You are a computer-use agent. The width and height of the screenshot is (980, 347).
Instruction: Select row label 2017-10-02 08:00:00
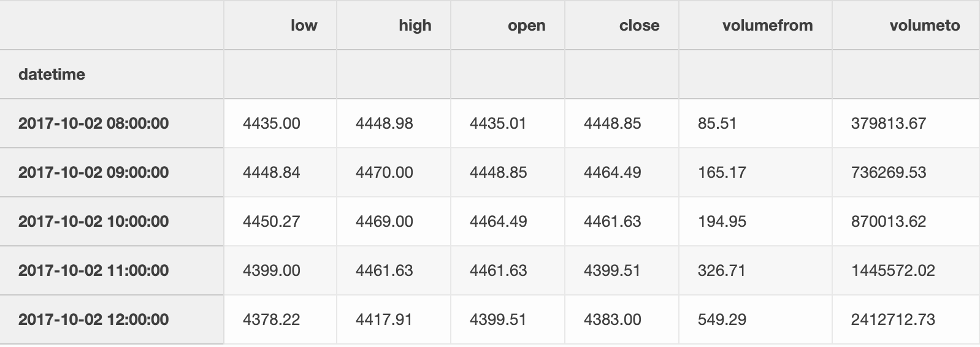click(93, 123)
